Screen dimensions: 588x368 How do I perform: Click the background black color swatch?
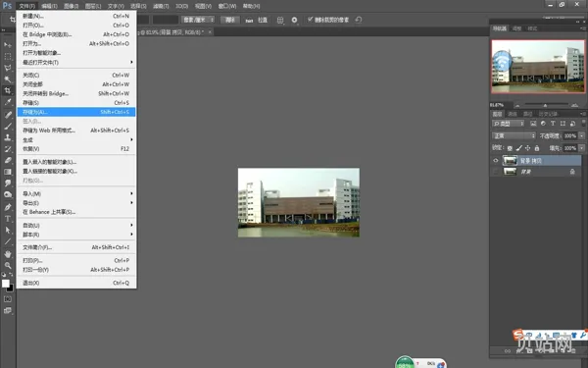11,289
